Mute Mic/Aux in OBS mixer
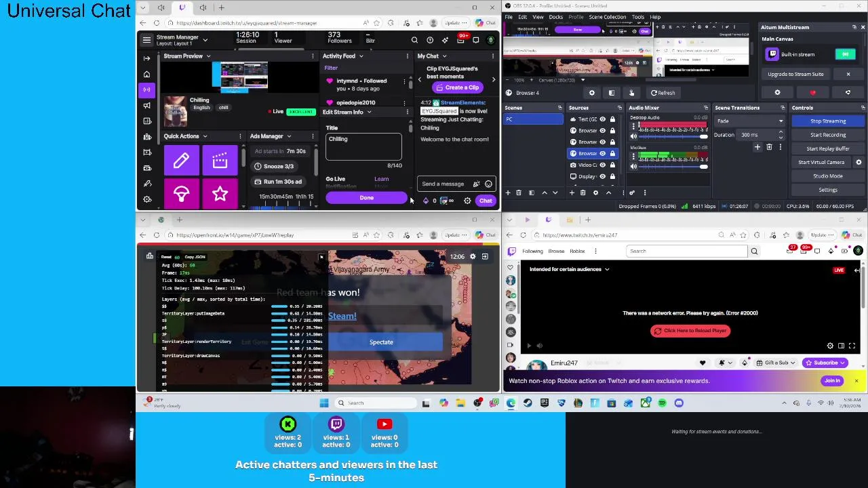The image size is (868, 488). tap(633, 165)
